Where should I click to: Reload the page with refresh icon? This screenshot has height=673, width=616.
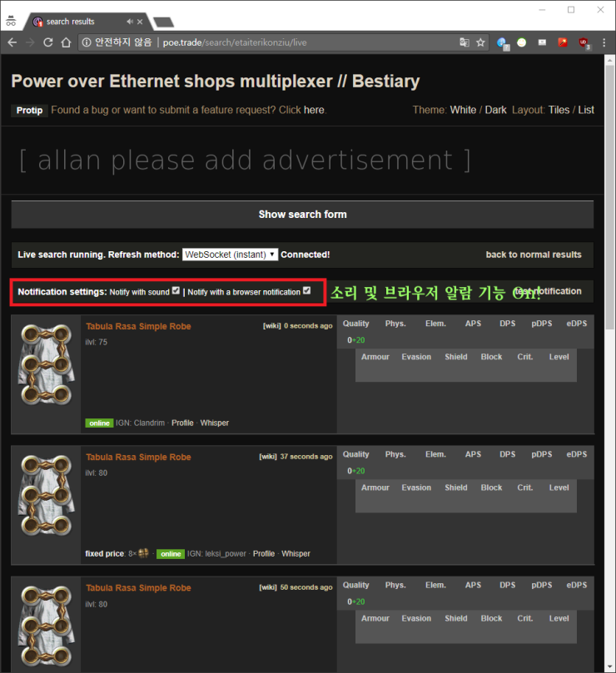coord(48,42)
